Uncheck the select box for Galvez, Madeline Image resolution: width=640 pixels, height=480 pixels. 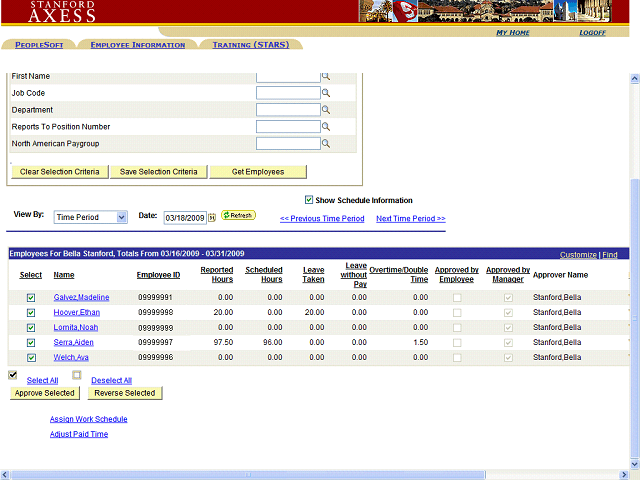point(31,298)
